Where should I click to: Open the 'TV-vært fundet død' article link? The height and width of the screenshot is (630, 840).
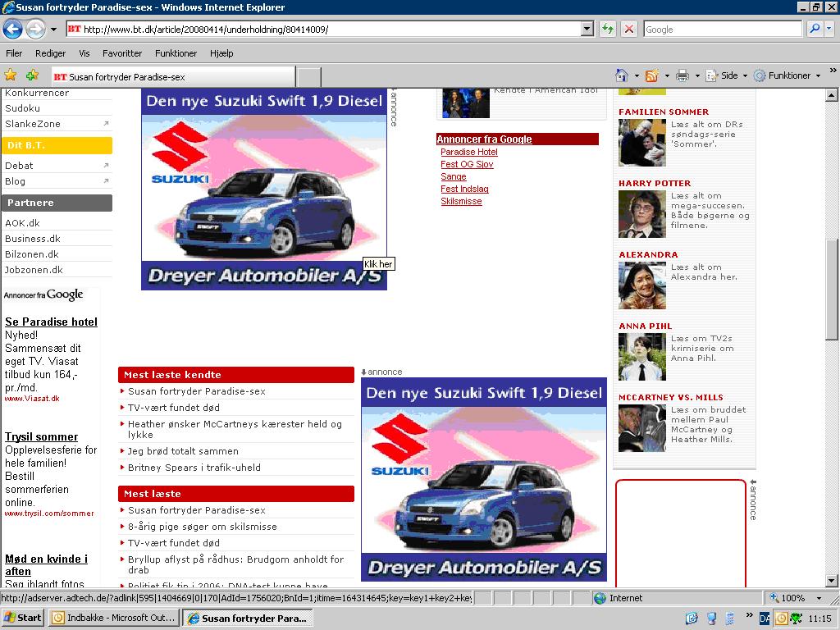pyautogui.click(x=173, y=407)
